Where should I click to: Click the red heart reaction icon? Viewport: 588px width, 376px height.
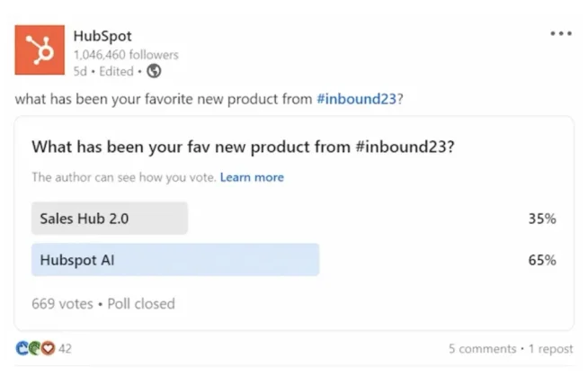(48, 348)
